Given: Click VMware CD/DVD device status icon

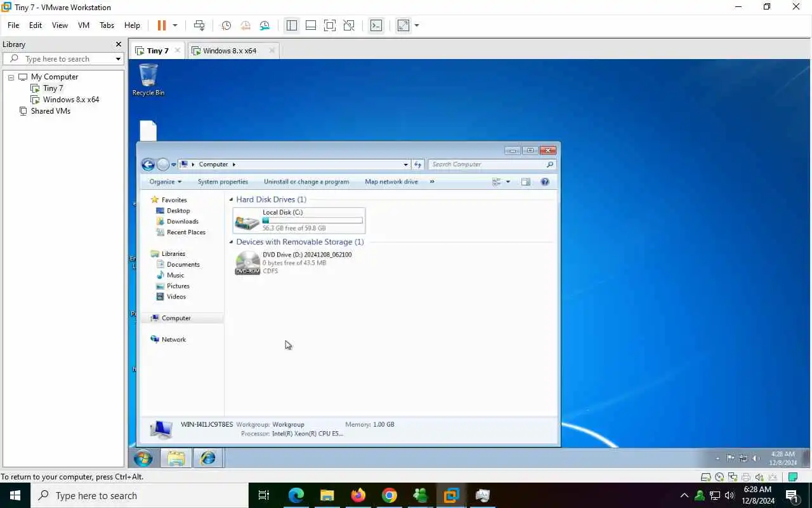Looking at the screenshot, I should pyautogui.click(x=719, y=477).
